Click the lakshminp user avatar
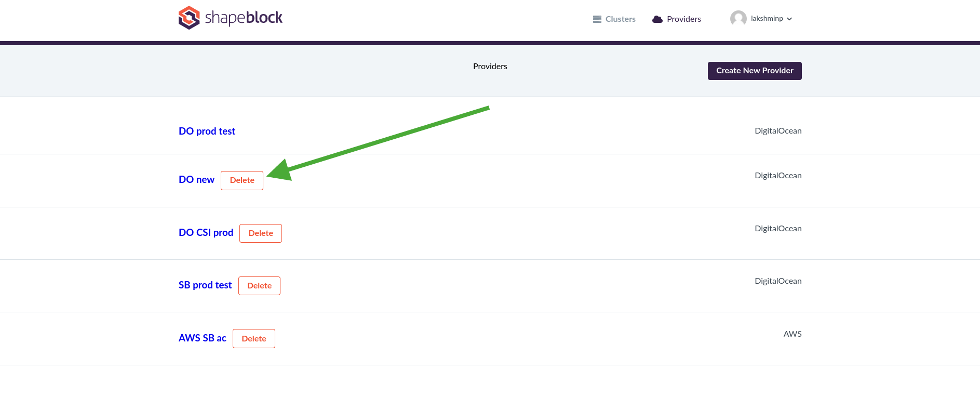 tap(738, 19)
